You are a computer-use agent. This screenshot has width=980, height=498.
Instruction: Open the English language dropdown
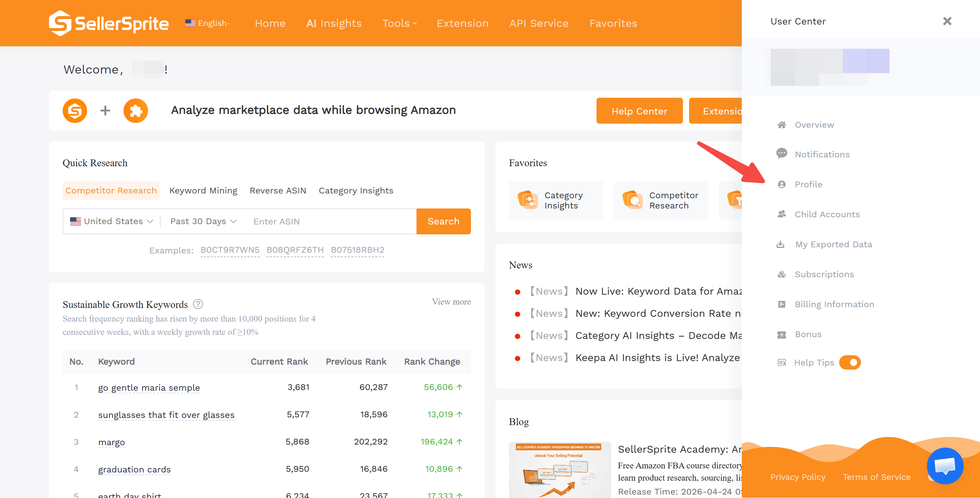click(x=208, y=23)
